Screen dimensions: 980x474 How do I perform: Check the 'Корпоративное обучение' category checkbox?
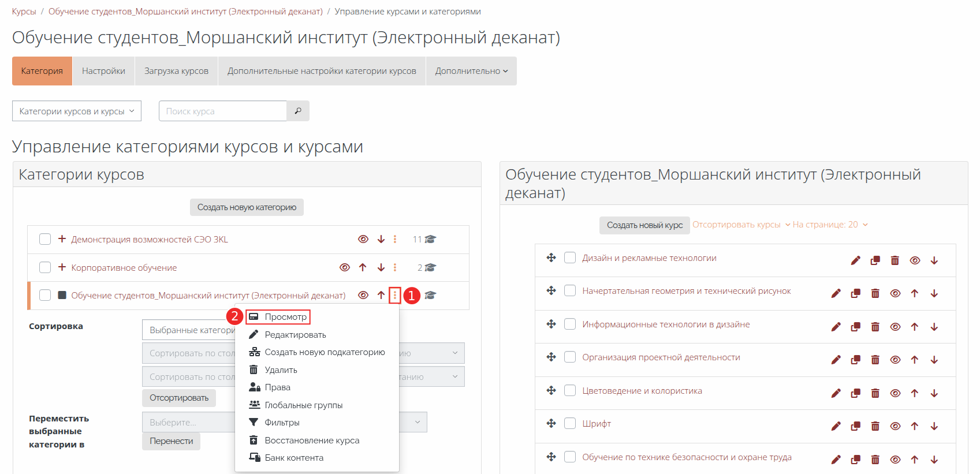[x=45, y=267]
